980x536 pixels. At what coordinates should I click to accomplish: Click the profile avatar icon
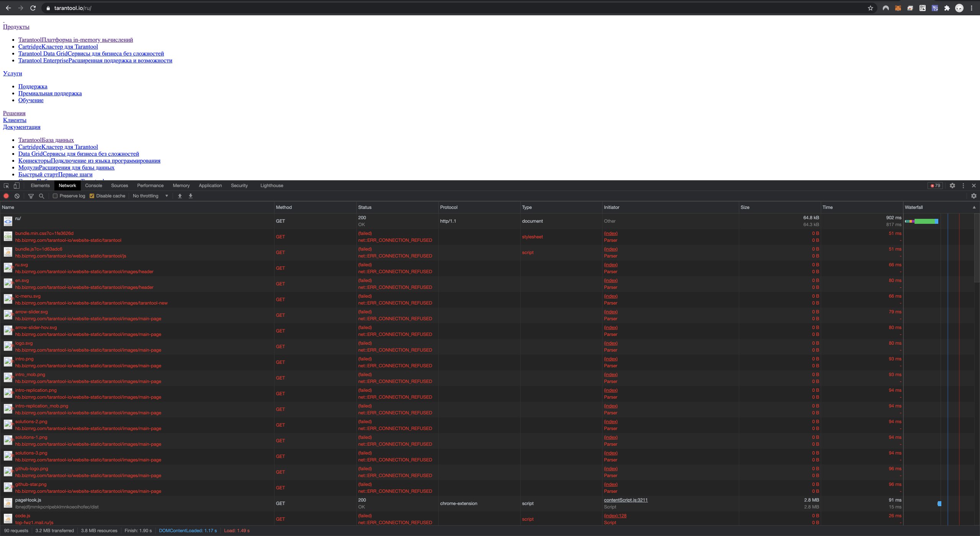959,8
